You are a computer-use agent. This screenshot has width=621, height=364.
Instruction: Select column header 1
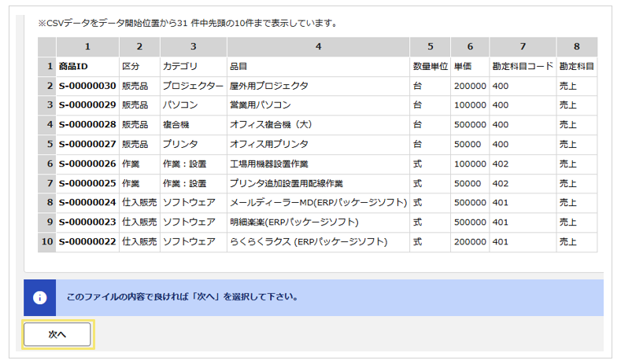point(87,46)
